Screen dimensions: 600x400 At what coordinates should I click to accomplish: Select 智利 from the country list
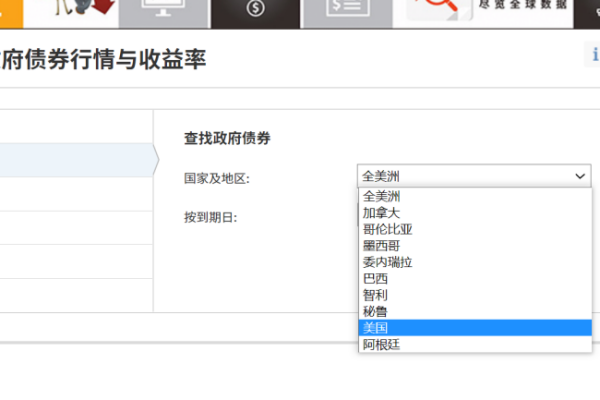tap(375, 295)
